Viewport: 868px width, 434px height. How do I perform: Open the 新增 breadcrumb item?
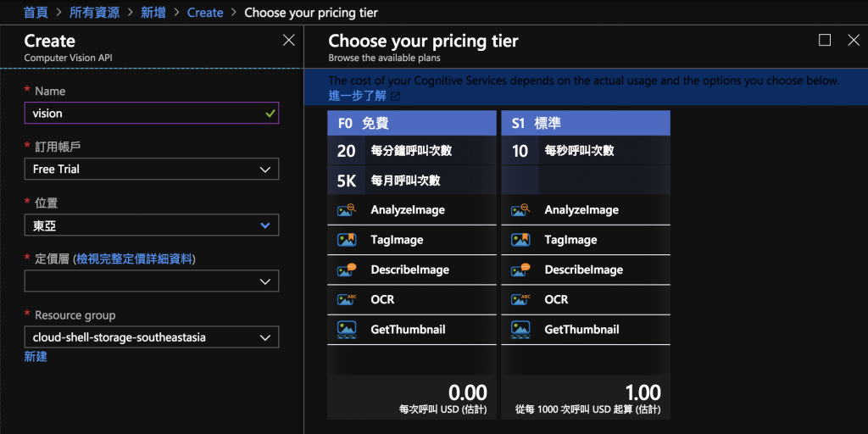click(x=153, y=12)
